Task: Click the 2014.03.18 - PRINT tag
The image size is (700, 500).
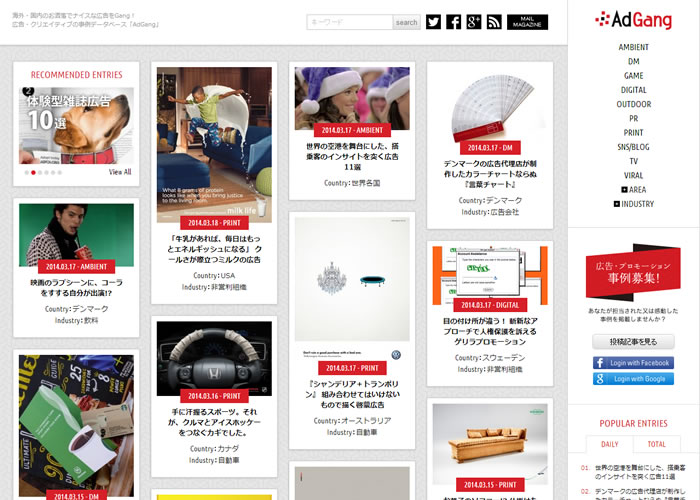Action: click(x=214, y=223)
